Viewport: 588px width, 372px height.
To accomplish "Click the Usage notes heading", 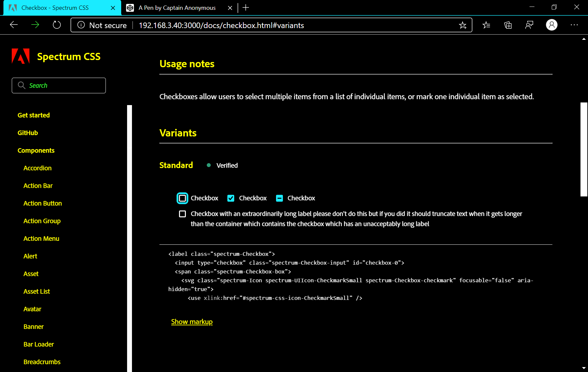I will 187,64.
